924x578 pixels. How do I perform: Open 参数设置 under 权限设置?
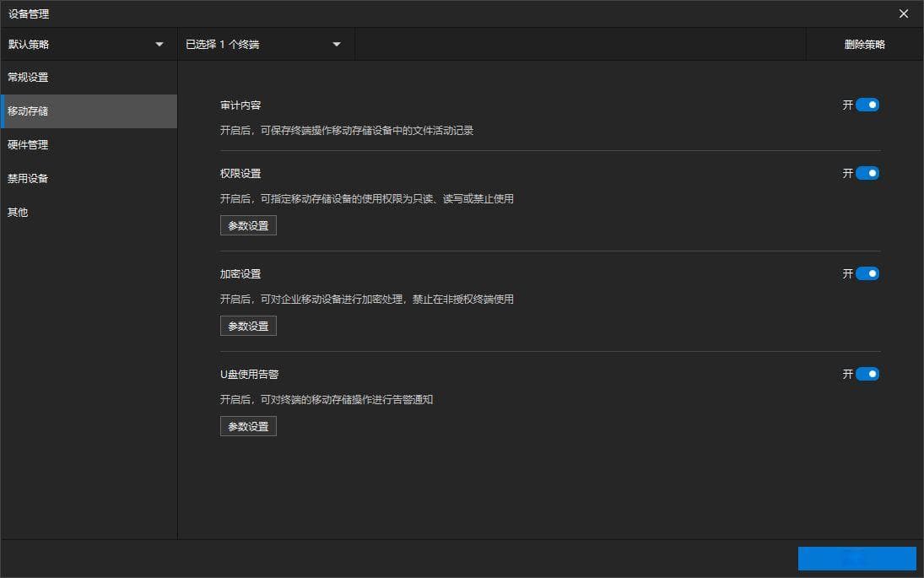click(248, 225)
